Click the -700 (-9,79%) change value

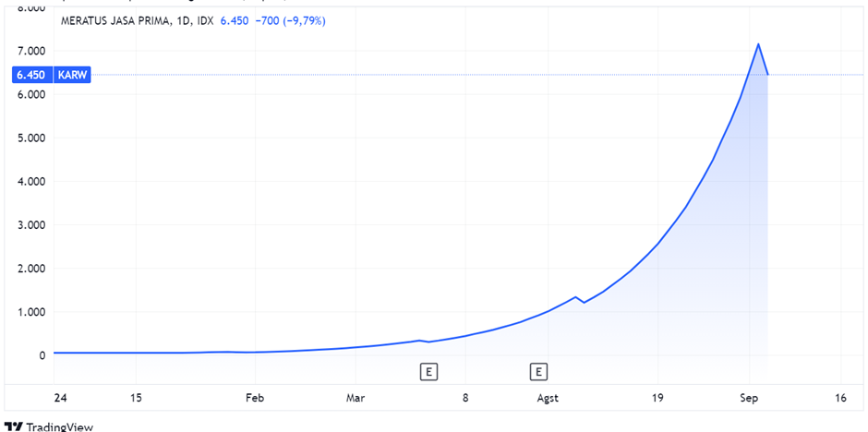click(x=290, y=21)
